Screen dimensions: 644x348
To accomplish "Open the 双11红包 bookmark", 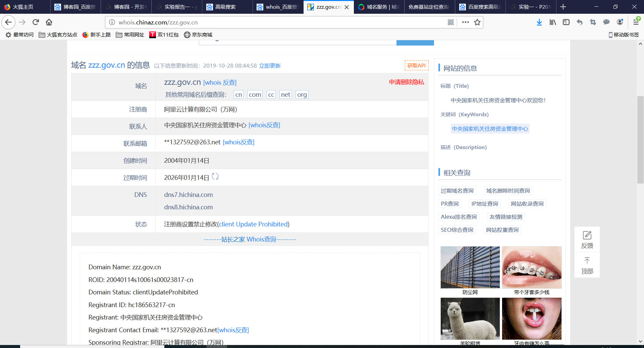I will click(x=164, y=35).
